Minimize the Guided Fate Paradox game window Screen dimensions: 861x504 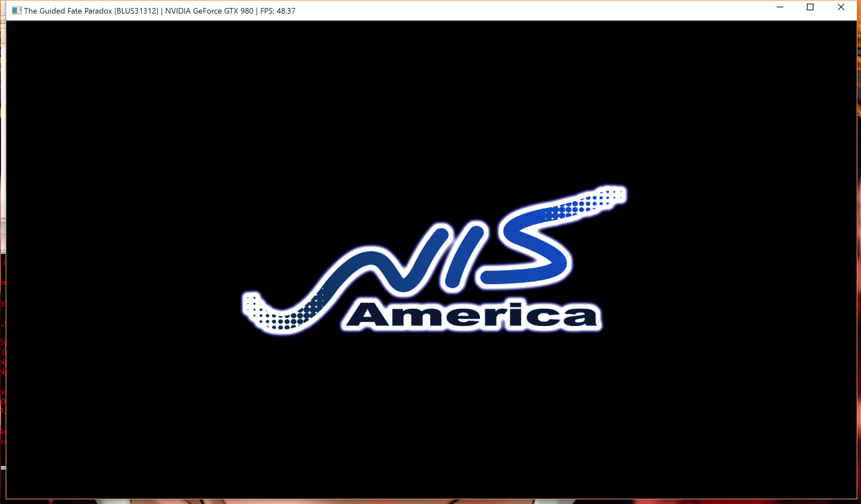[779, 7]
